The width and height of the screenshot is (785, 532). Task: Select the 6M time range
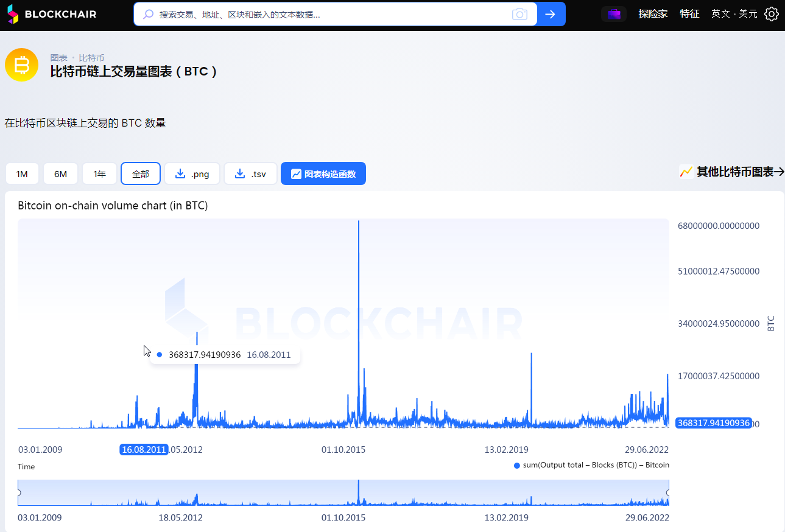(x=60, y=174)
